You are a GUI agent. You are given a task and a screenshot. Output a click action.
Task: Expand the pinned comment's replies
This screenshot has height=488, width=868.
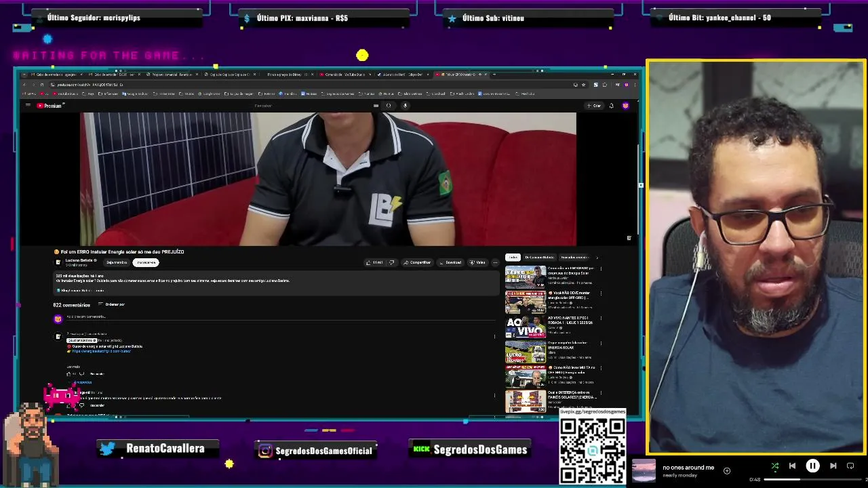click(x=83, y=382)
